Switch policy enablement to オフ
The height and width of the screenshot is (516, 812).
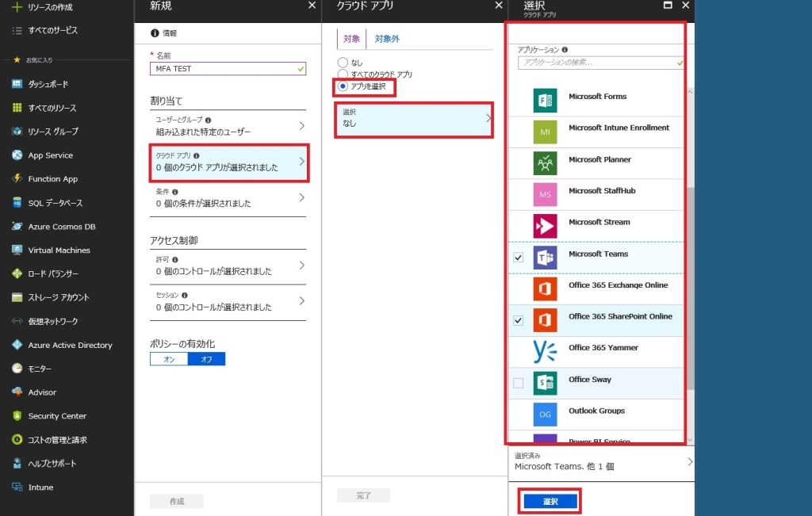pos(206,359)
